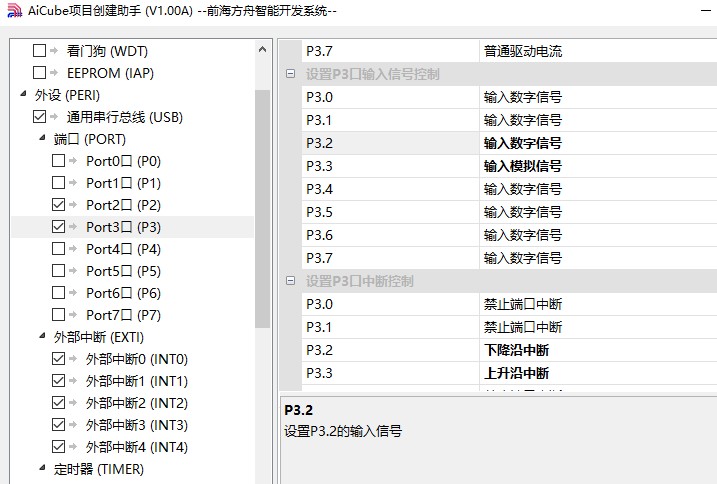Select P3.6 输入数字信号 value
The height and width of the screenshot is (484, 717).
click(x=598, y=235)
